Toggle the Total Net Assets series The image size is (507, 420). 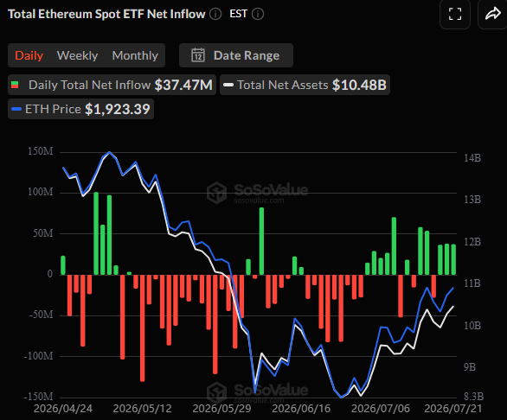pos(305,85)
